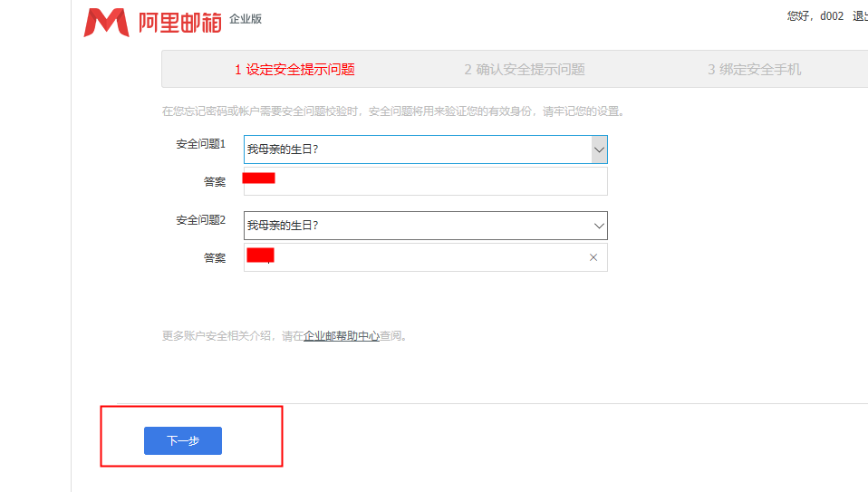868x492 pixels.
Task: Go to step tab 2 确认安全提示问题
Action: [525, 70]
